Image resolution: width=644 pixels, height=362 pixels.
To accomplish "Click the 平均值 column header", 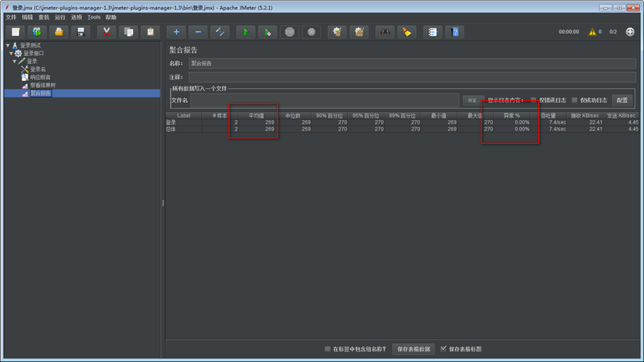I will pyautogui.click(x=256, y=115).
